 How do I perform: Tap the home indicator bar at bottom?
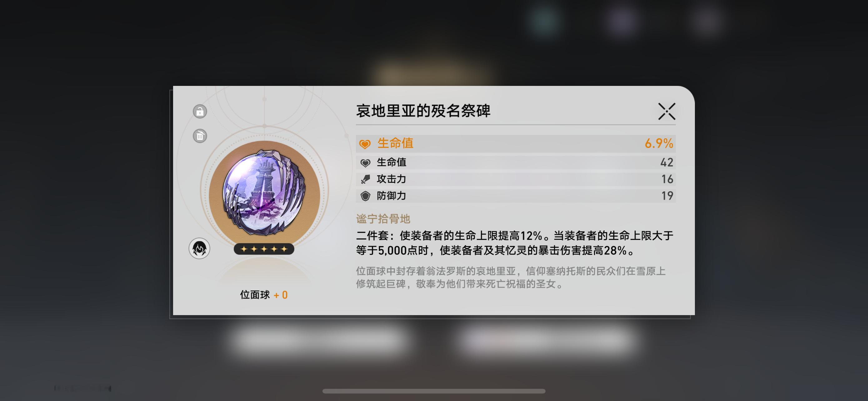click(x=434, y=391)
